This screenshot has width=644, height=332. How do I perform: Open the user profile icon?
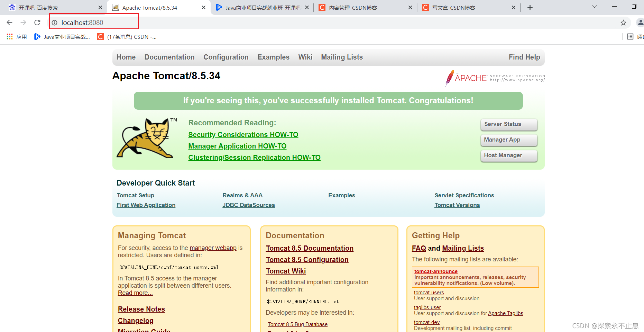pyautogui.click(x=640, y=23)
